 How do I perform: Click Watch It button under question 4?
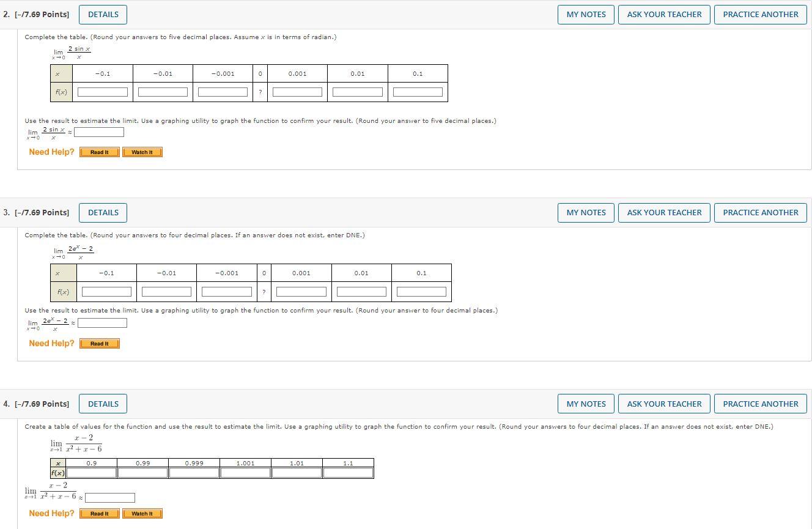142,513
